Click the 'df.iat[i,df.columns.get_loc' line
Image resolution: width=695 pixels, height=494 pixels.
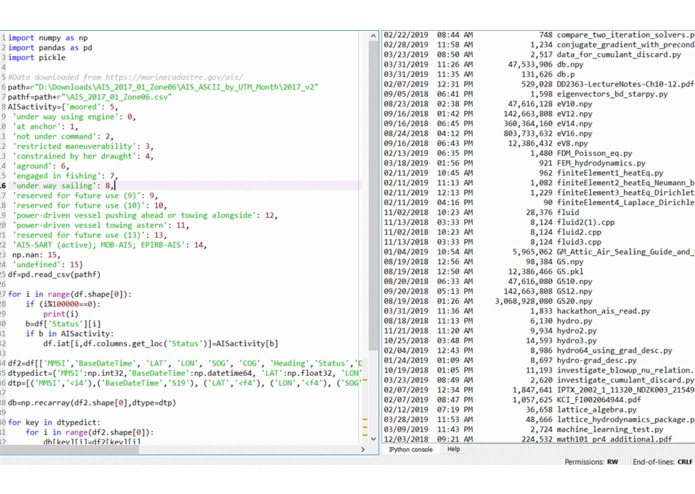[160, 343]
